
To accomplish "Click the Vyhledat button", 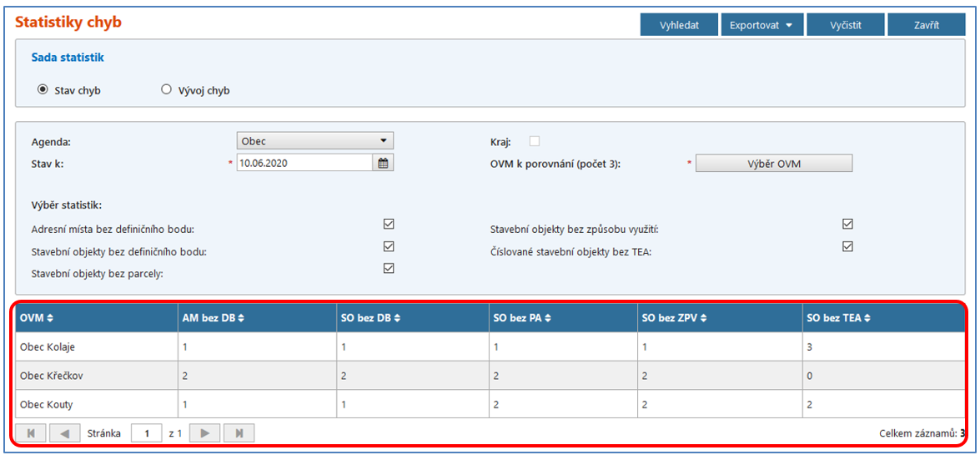I will pos(679,25).
